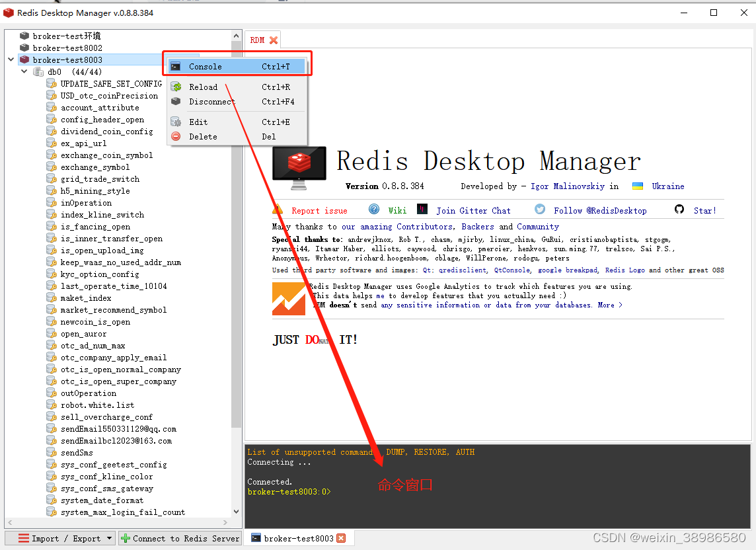Click the Edit connection gear icon
This screenshot has width=756, height=550.
pos(176,122)
